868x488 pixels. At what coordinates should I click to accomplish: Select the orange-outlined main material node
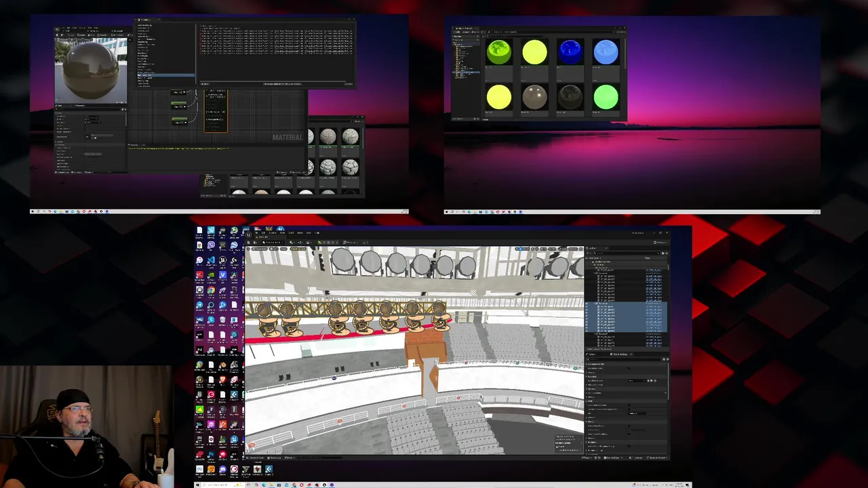(216, 111)
